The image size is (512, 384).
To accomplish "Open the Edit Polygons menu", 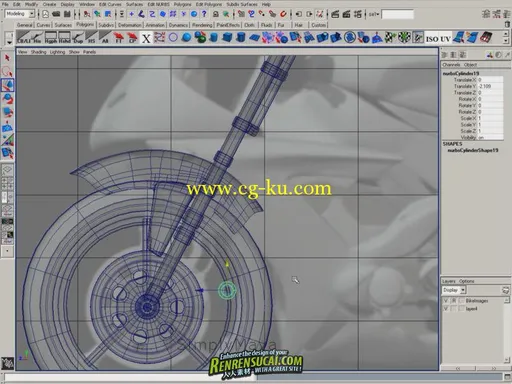I will click(209, 4).
